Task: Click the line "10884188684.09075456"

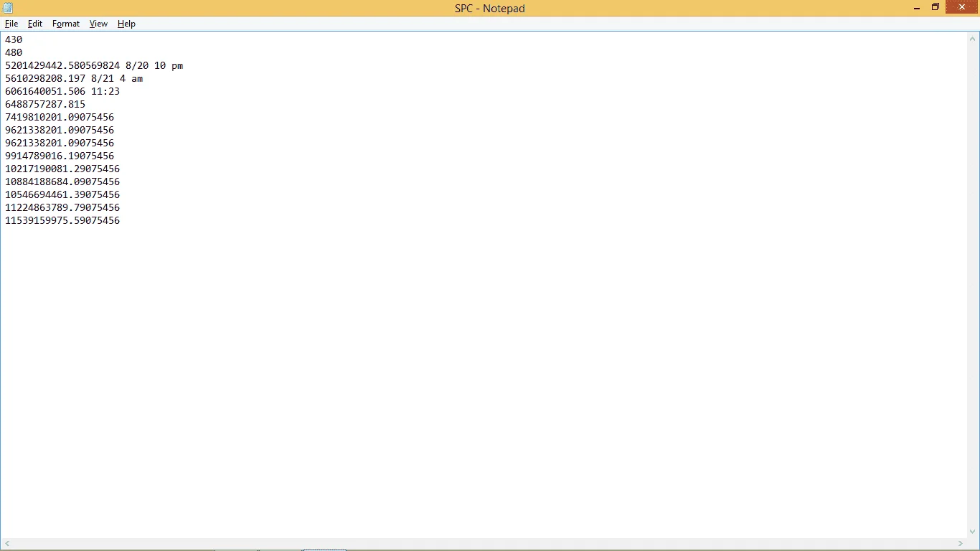Action: (x=62, y=182)
